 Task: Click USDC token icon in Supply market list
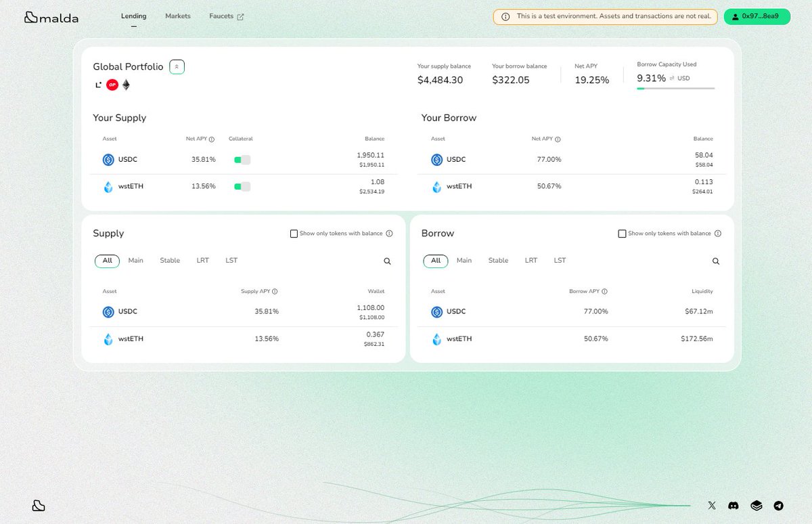[108, 312]
